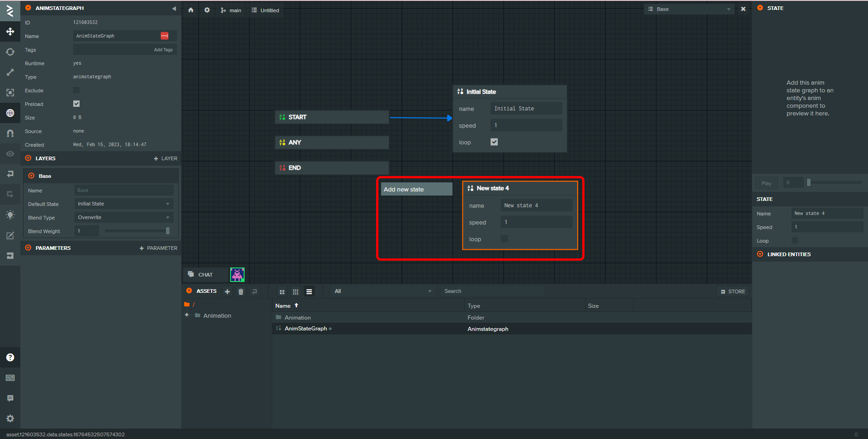Click the Undo icon in left toolbar

(10, 174)
